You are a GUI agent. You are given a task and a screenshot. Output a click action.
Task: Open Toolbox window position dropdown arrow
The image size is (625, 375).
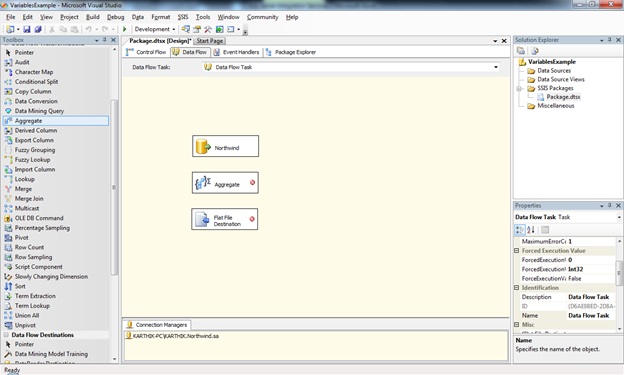pyautogui.click(x=96, y=40)
